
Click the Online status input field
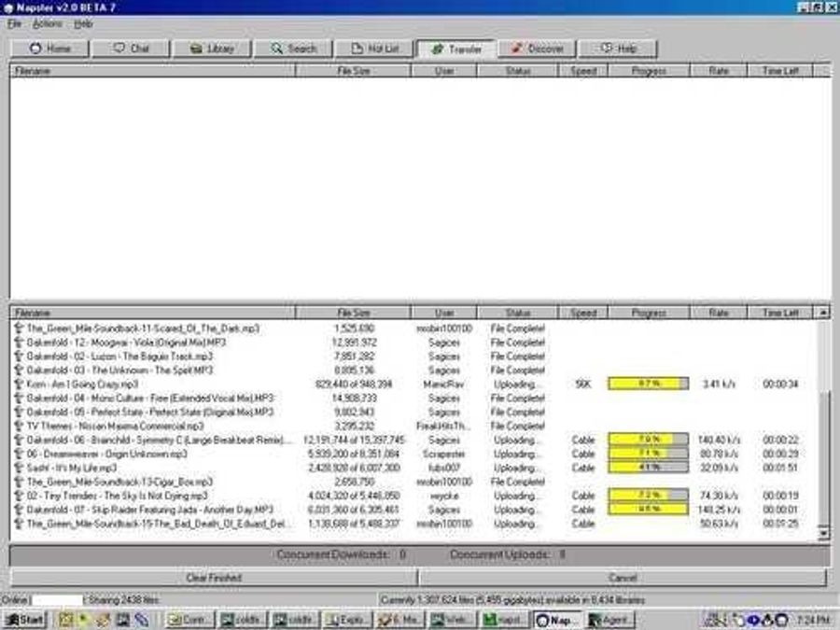point(57,600)
